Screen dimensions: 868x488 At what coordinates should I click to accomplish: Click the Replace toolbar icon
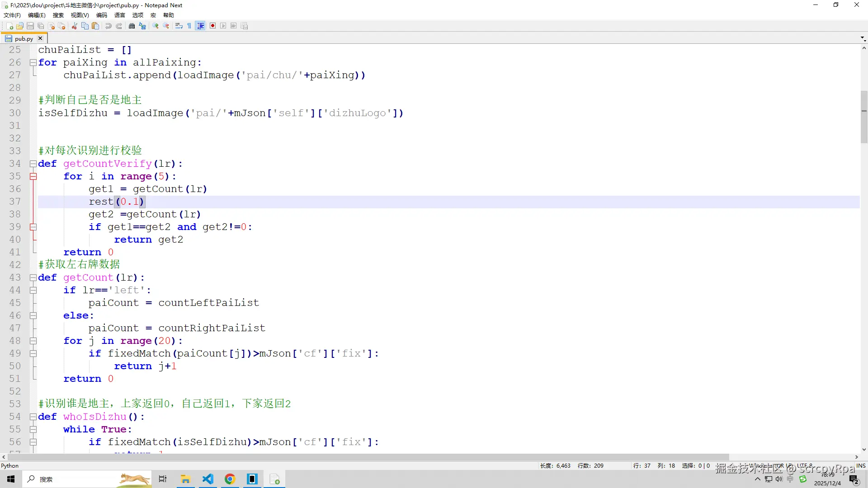[142, 26]
